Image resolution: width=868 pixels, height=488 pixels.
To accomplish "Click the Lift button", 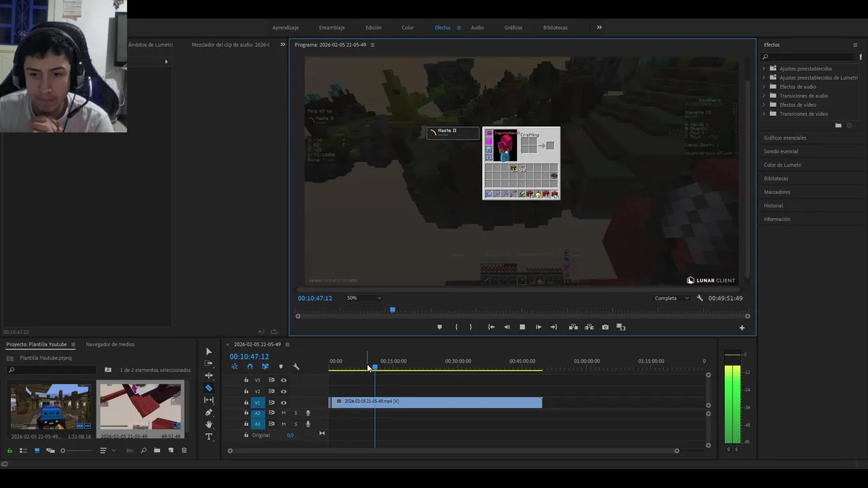I will [573, 327].
